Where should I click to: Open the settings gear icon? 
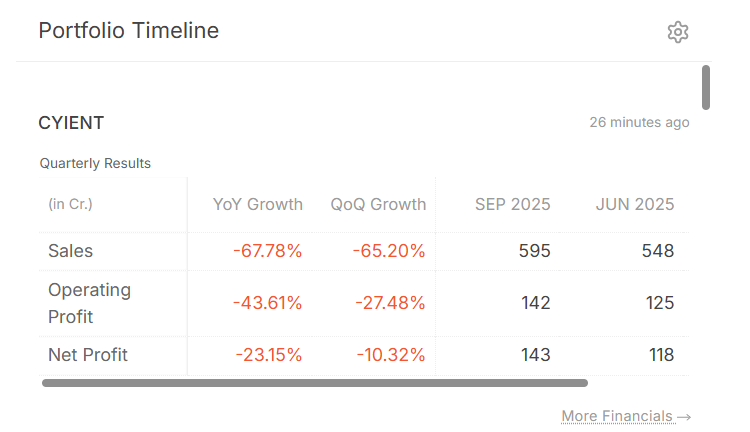tap(678, 32)
